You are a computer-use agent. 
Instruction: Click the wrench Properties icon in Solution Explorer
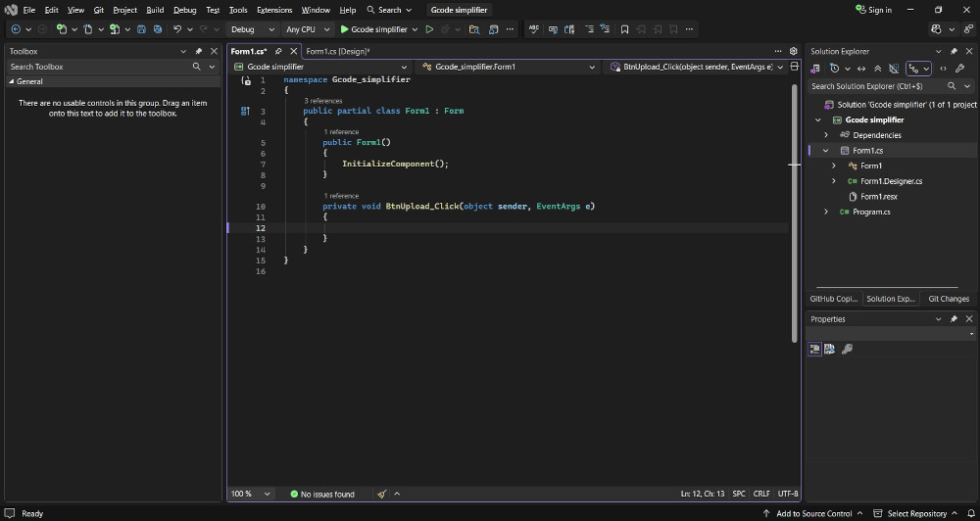959,69
